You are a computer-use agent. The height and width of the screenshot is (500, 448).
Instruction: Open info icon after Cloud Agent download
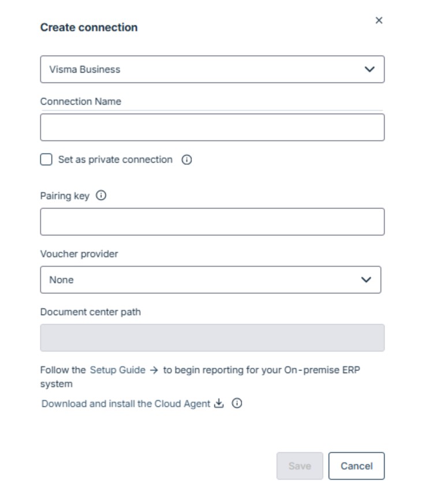click(x=237, y=404)
